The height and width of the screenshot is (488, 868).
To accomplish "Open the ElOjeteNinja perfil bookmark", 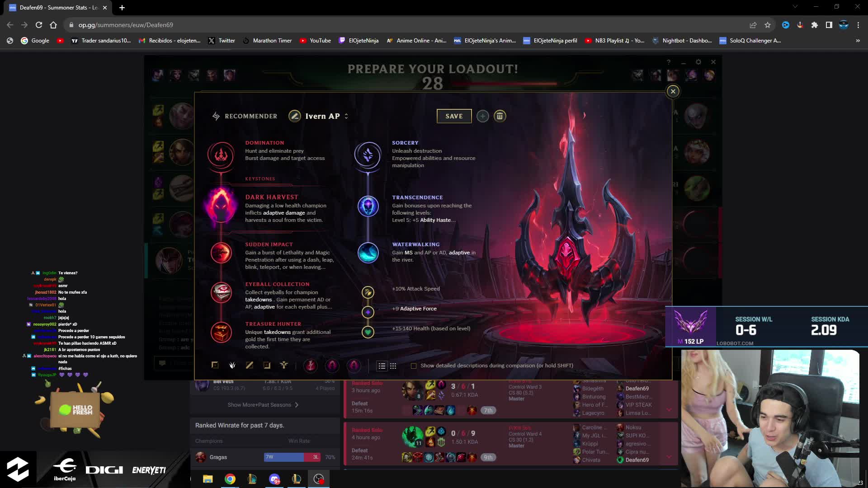I will click(x=550, y=41).
